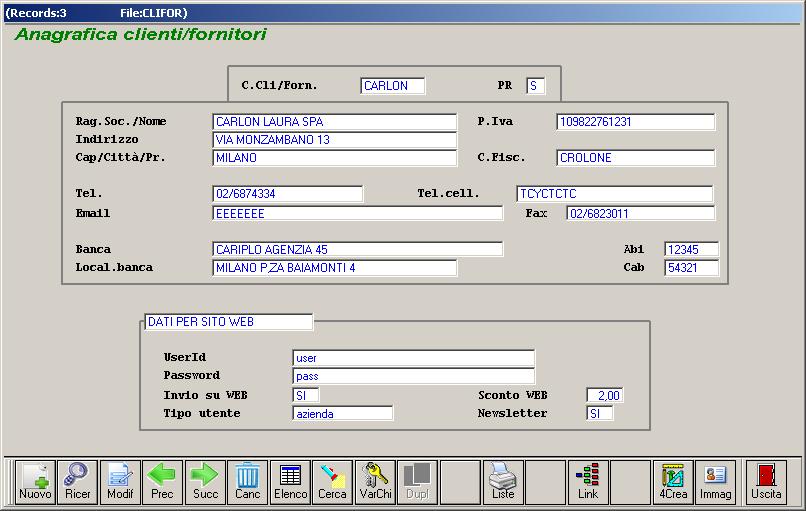Click the Modif edit record icon
806x511 pixels.
120,482
